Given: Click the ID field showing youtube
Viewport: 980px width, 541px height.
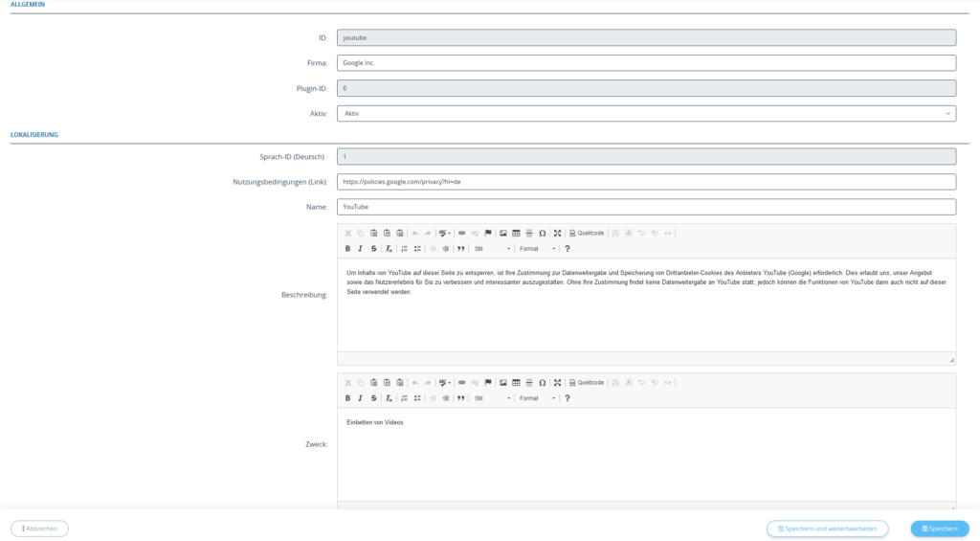Looking at the screenshot, I should pyautogui.click(x=646, y=37).
